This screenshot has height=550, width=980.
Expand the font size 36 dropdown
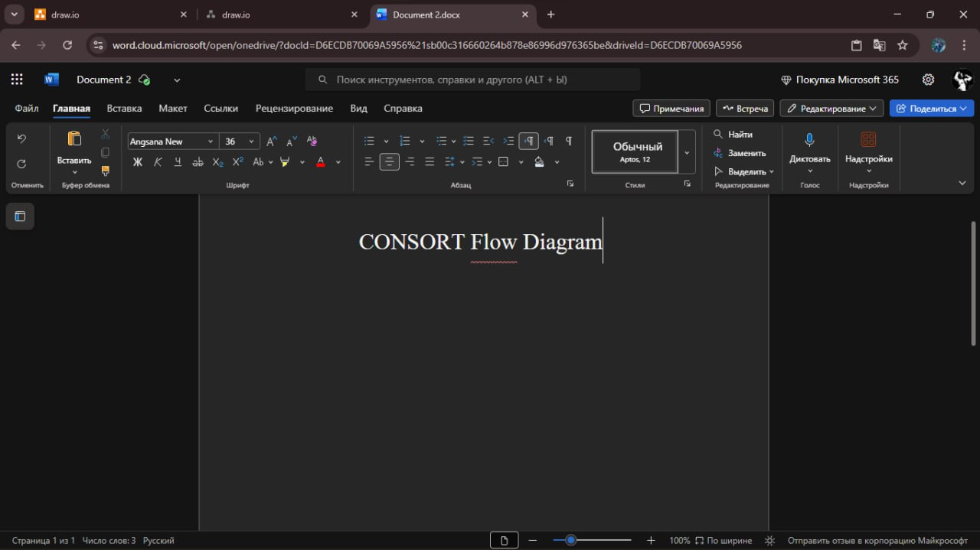pos(251,142)
